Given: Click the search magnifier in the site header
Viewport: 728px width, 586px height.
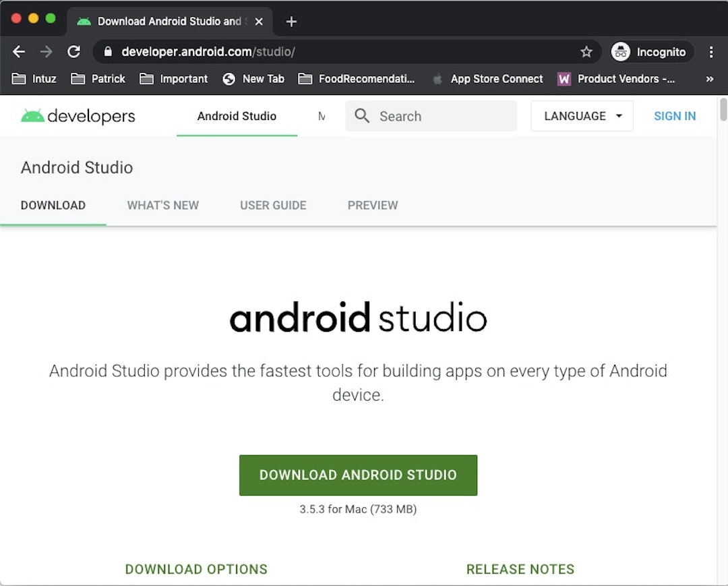Looking at the screenshot, I should point(362,116).
